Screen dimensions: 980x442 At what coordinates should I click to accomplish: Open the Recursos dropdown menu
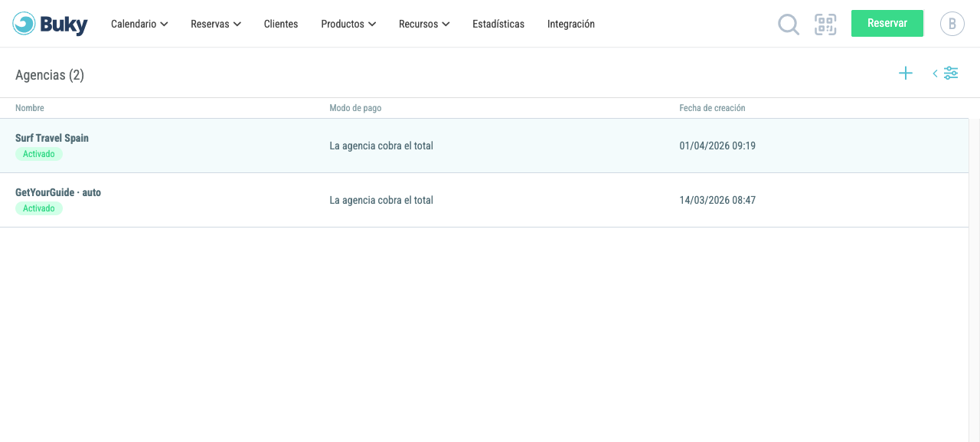click(424, 24)
